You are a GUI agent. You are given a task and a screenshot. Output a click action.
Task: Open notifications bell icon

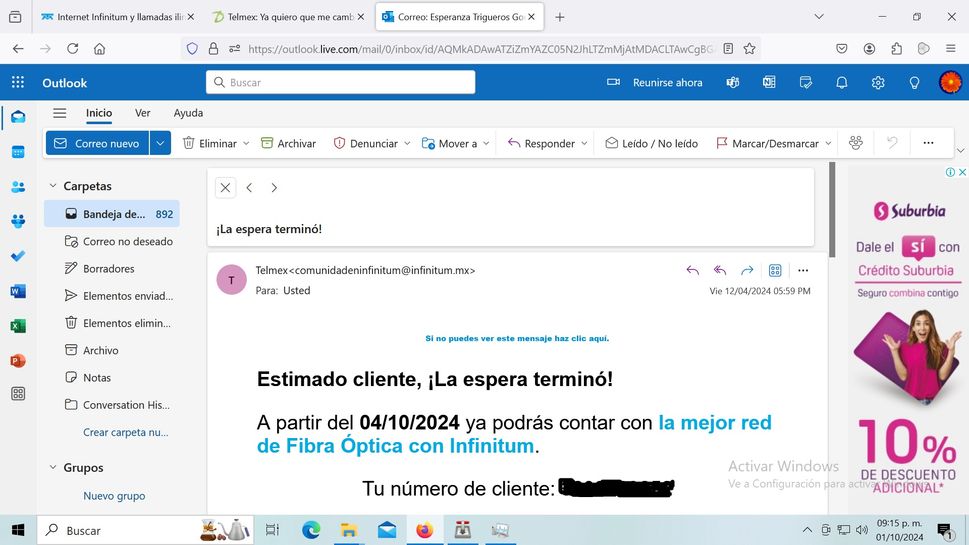[x=842, y=82]
